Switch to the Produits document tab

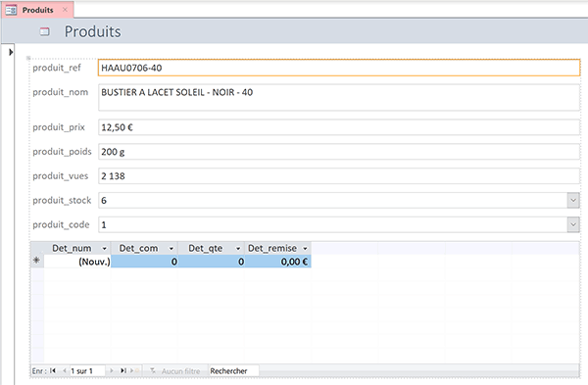point(37,10)
